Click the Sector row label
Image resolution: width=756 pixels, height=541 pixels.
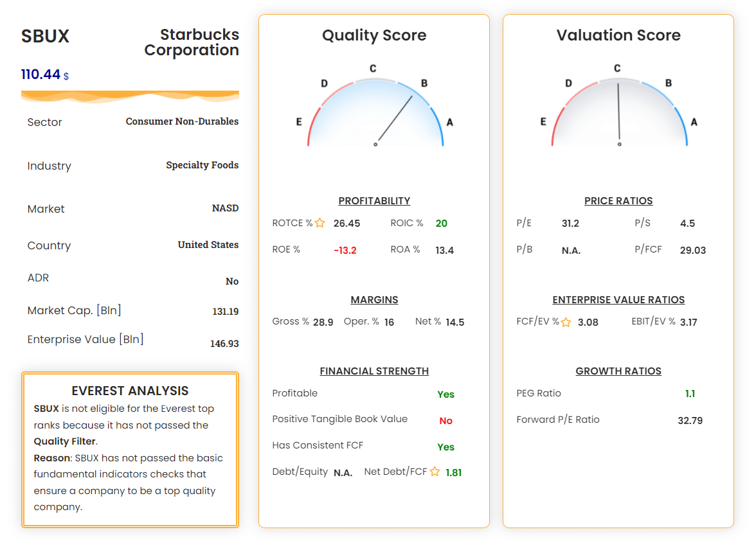pyautogui.click(x=45, y=122)
